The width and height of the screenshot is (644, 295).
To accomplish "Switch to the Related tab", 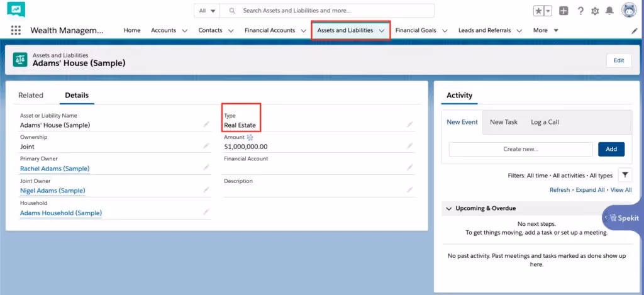I will tap(31, 96).
